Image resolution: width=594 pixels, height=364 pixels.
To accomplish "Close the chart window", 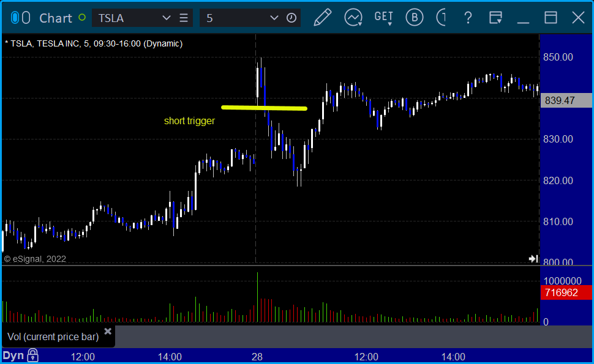I will 578,17.
